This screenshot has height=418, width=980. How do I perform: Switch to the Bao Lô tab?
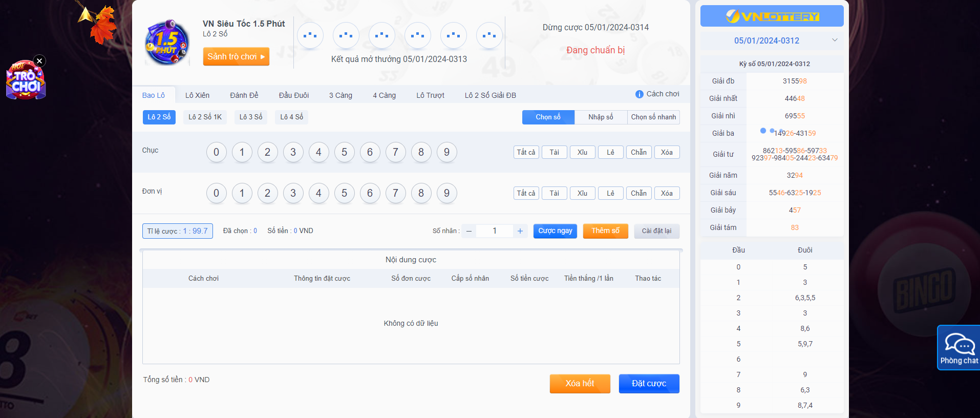(154, 95)
